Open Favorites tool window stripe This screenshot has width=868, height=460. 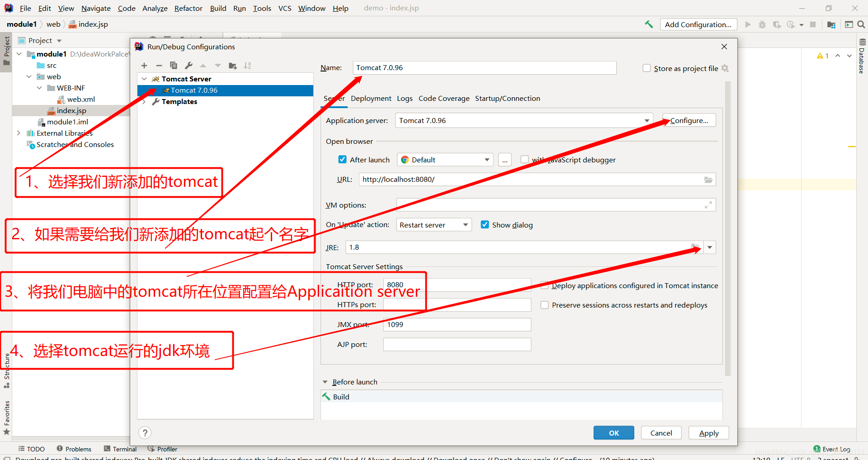(x=6, y=417)
